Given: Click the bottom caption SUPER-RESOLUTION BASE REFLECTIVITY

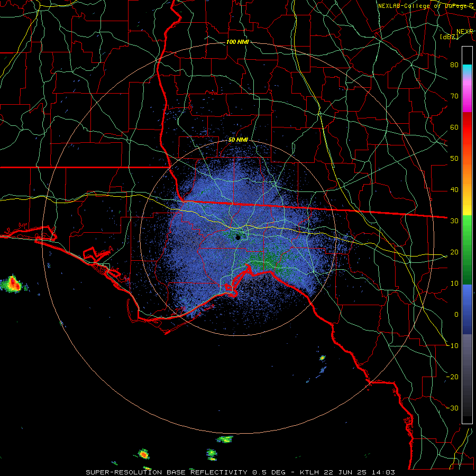Looking at the screenshot, I should click(167, 472).
